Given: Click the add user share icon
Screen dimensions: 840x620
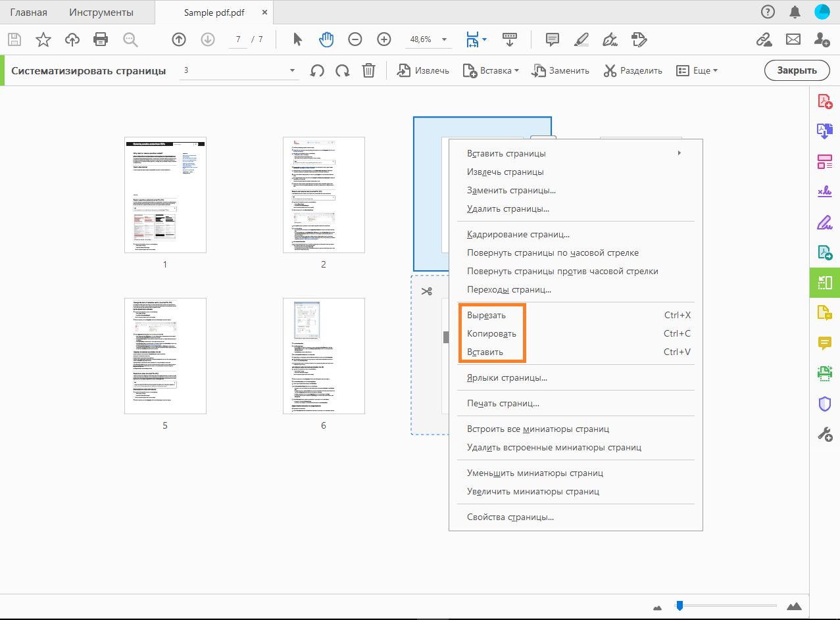Looking at the screenshot, I should pyautogui.click(x=822, y=39).
